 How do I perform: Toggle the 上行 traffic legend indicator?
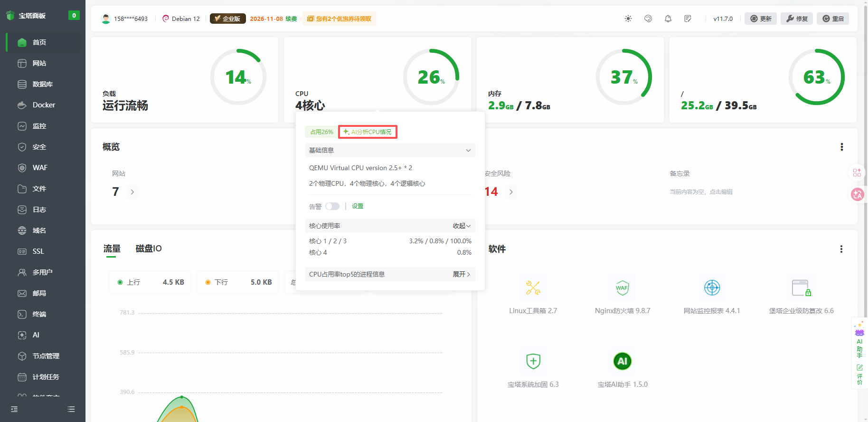click(x=120, y=282)
